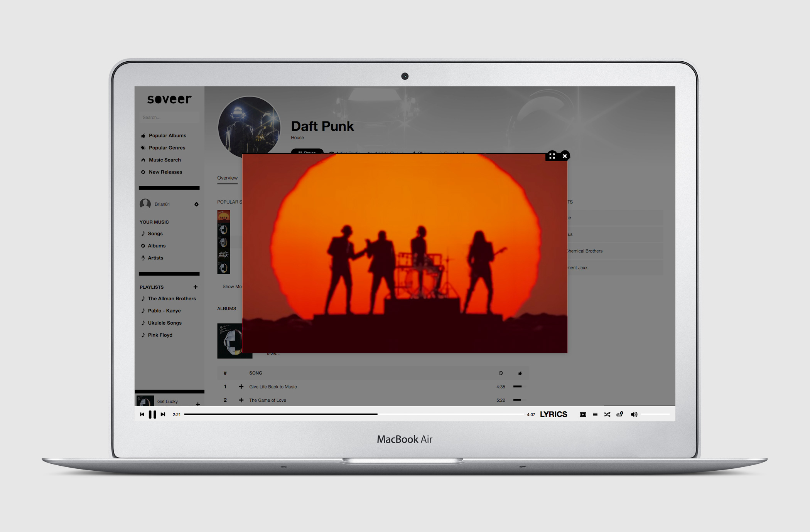Open the Ukulele Songs playlist
The width and height of the screenshot is (810, 532).
165,323
